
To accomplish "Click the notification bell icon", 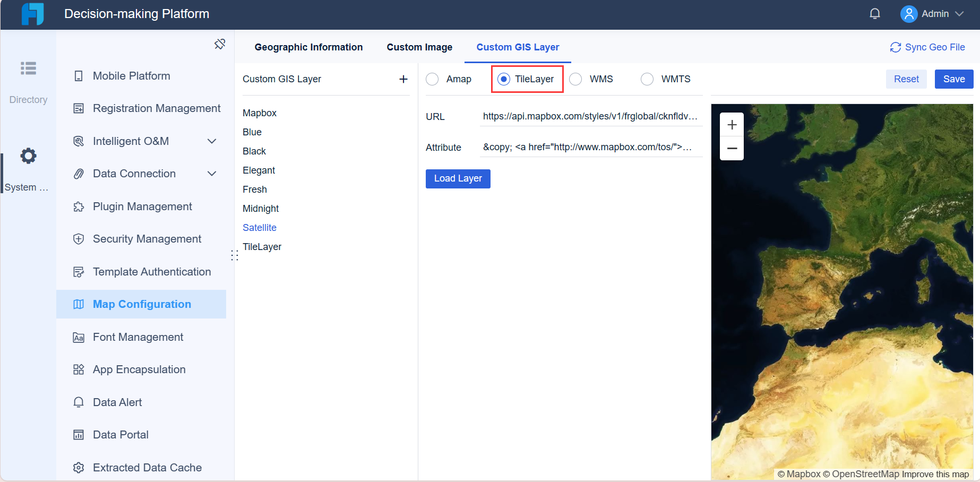I will point(875,13).
